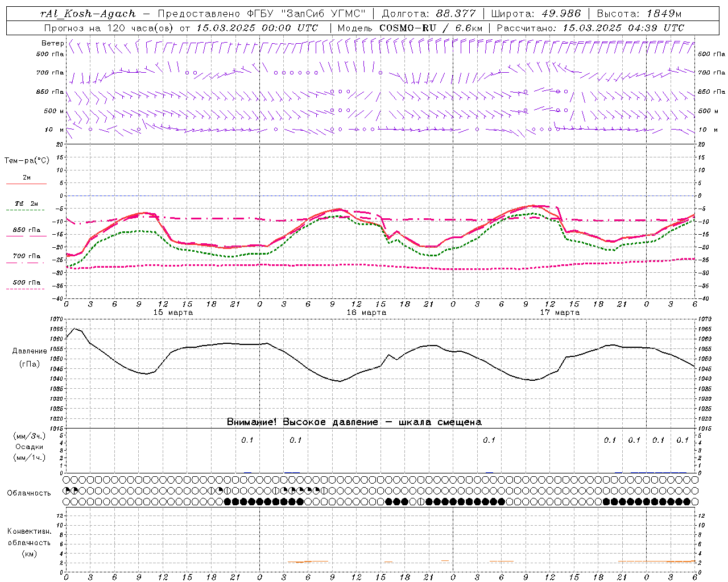Click the 17 марта date label
The width and height of the screenshot is (728, 582).
pyautogui.click(x=560, y=313)
